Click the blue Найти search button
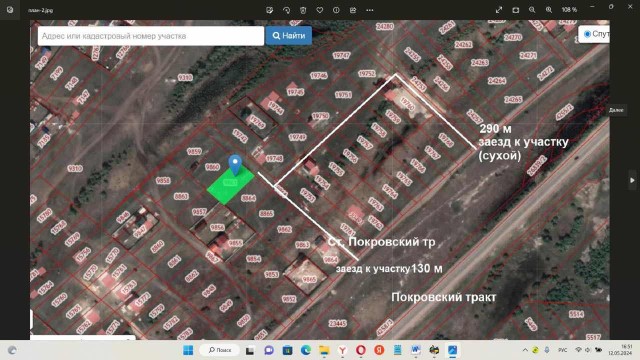The image size is (640, 360). pos(289,36)
